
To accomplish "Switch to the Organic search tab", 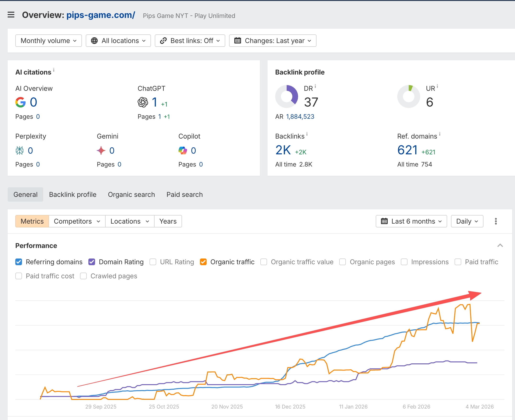I will pyautogui.click(x=131, y=194).
